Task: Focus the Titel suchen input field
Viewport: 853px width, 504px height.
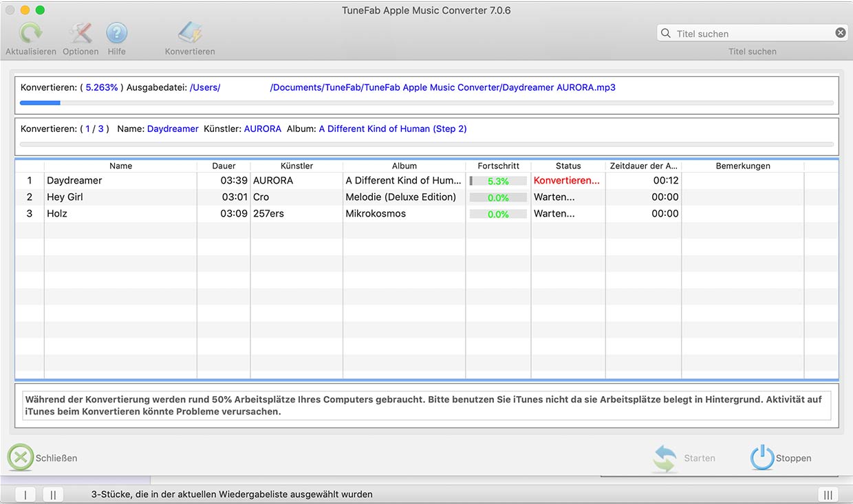Action: click(x=753, y=33)
